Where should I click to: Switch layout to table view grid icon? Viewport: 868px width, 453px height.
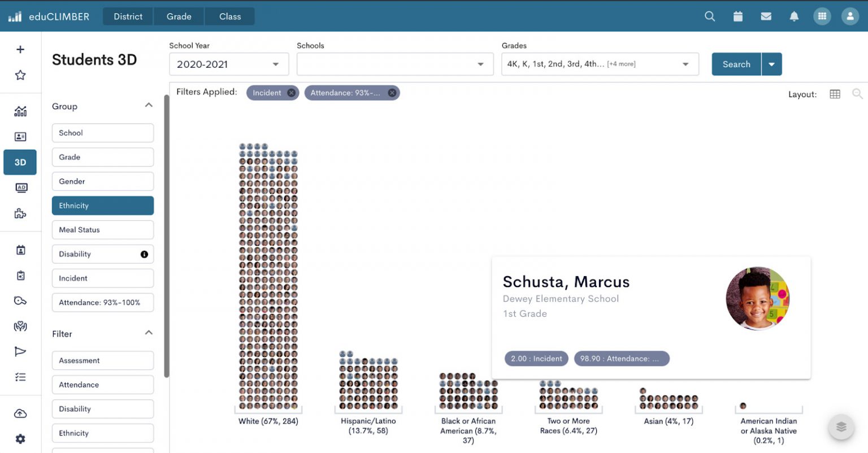835,94
